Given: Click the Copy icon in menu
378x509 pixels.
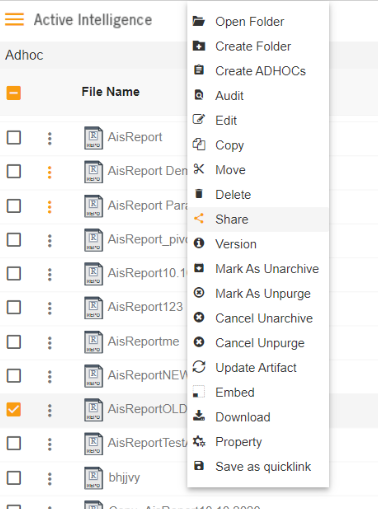Looking at the screenshot, I should pos(199,145).
